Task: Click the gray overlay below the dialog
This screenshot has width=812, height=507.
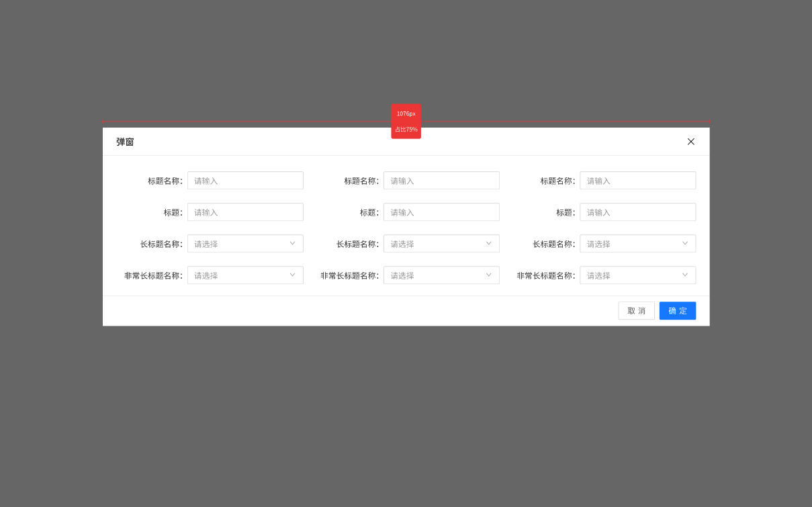Action: (406, 416)
